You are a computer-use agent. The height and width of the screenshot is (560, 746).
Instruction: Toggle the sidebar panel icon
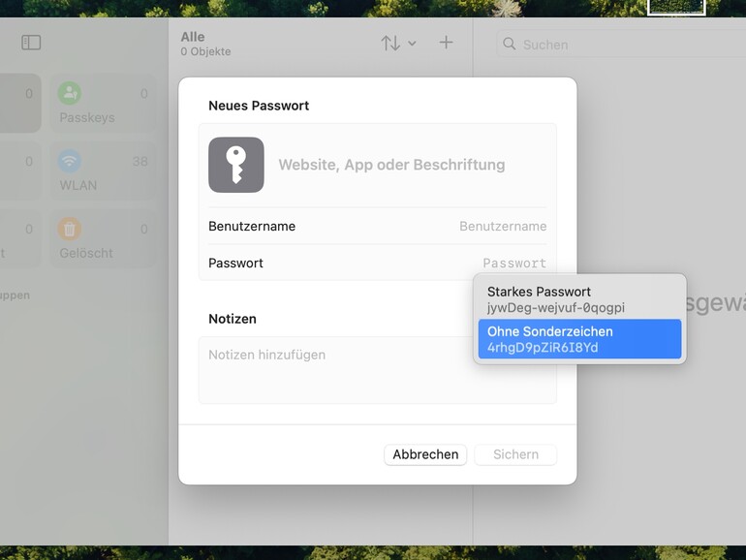(x=31, y=43)
